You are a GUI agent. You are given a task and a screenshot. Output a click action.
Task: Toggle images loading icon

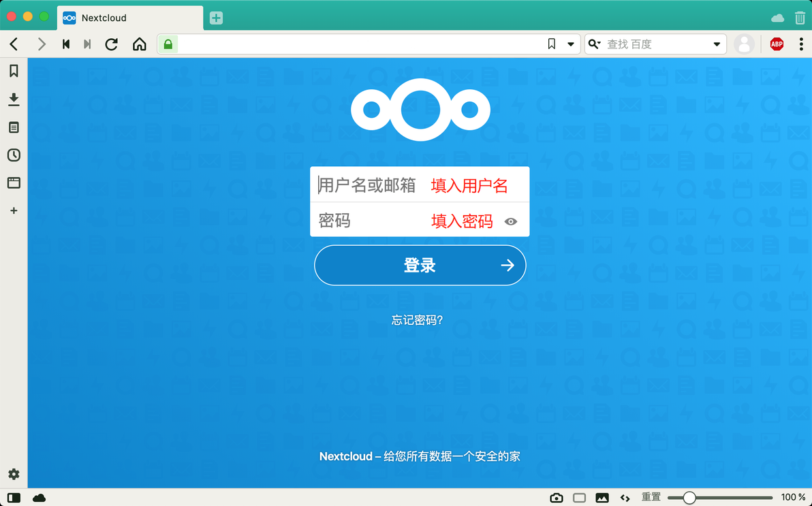pyautogui.click(x=602, y=498)
